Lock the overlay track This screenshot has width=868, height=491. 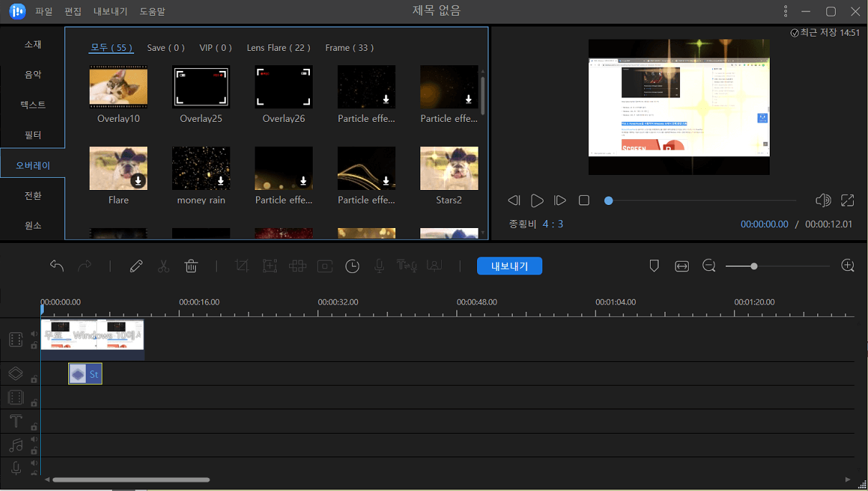coord(34,379)
